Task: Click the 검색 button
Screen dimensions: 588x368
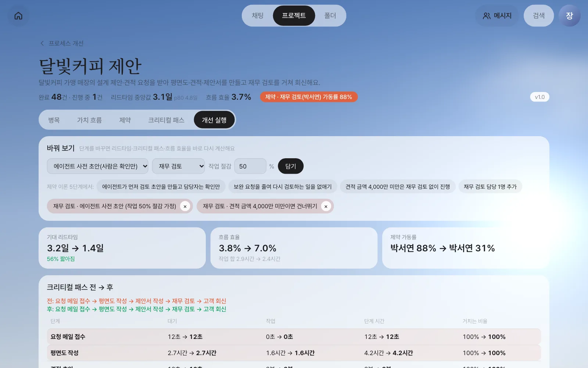Action: (539, 16)
